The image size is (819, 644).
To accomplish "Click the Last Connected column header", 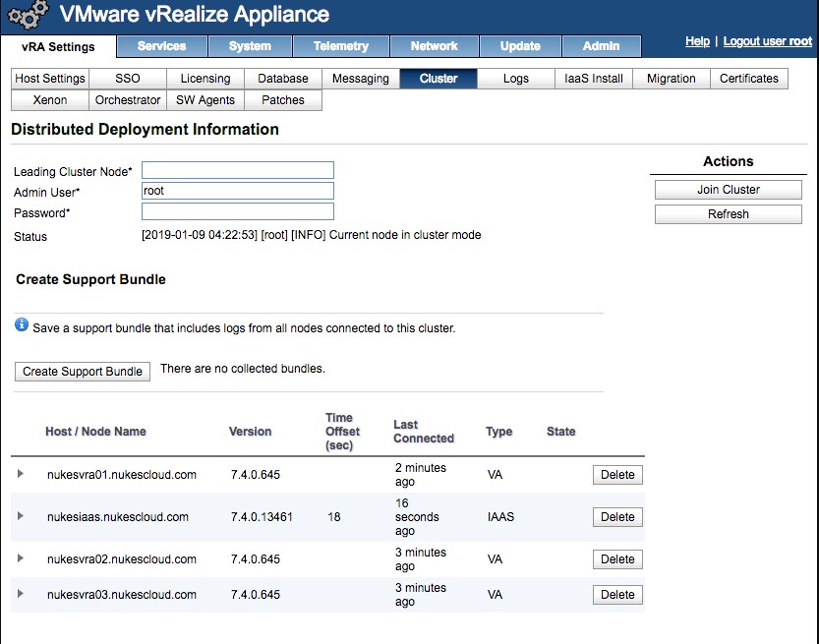I will (424, 432).
